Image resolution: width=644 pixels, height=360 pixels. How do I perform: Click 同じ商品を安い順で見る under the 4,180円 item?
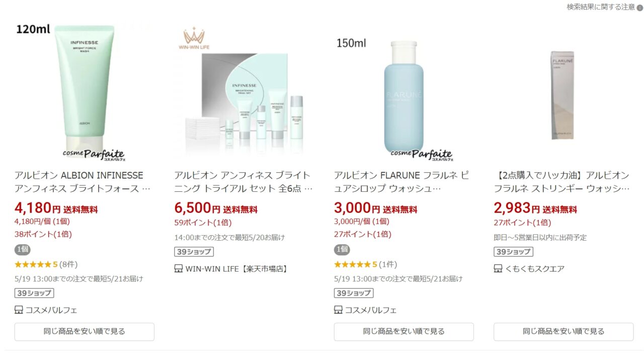pyautogui.click(x=85, y=332)
